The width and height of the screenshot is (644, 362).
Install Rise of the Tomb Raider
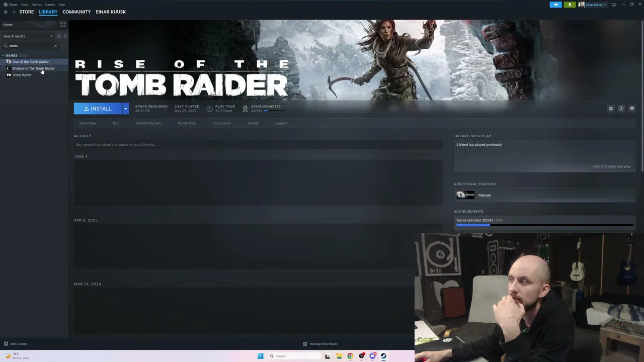pyautogui.click(x=98, y=109)
